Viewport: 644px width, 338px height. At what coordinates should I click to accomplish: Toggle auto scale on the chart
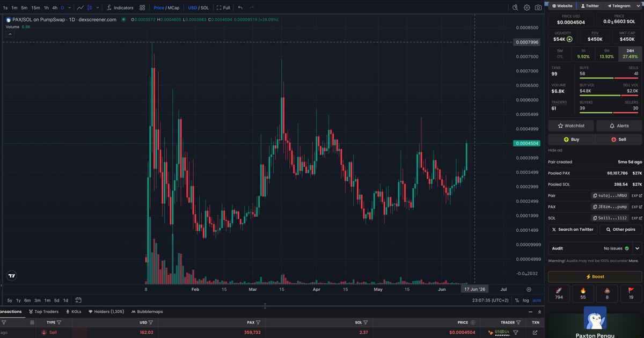(537, 300)
